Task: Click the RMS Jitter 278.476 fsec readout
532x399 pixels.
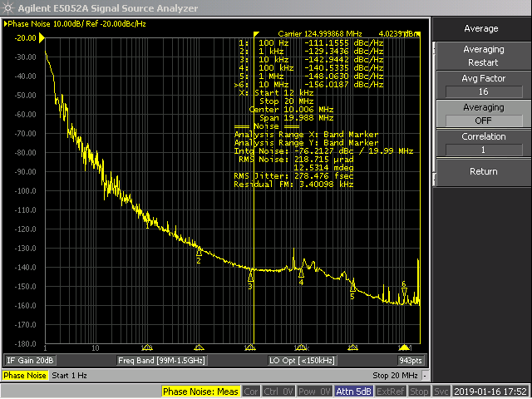Action: point(293,176)
